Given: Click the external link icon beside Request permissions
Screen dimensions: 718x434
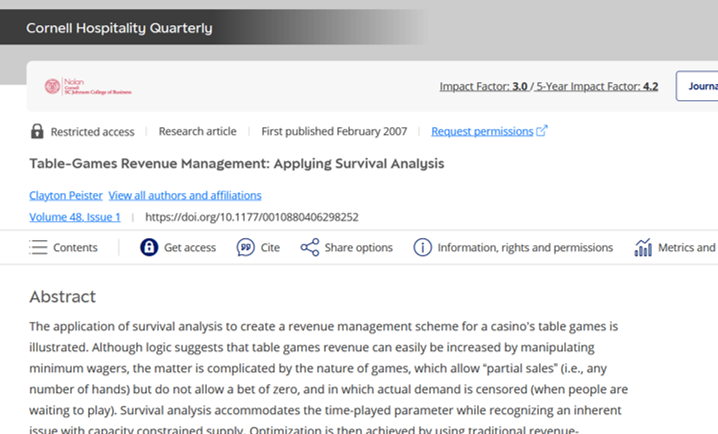Looking at the screenshot, I should coord(542,131).
